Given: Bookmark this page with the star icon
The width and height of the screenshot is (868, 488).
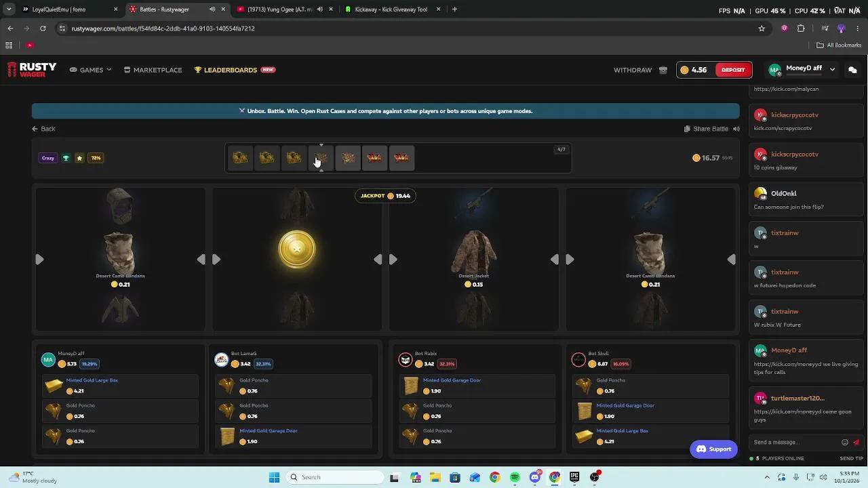Looking at the screenshot, I should tap(762, 28).
